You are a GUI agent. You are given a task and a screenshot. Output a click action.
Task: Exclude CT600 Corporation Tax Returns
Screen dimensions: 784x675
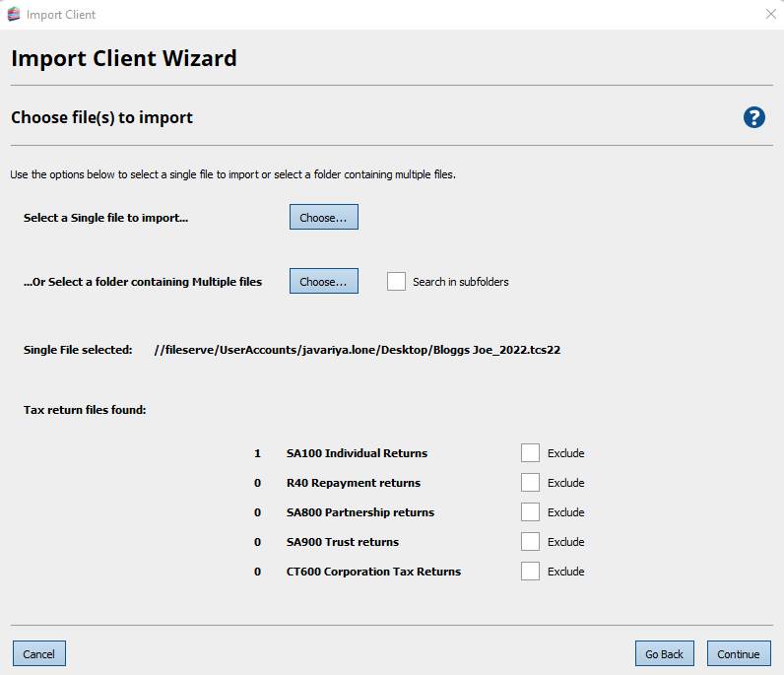tap(530, 572)
